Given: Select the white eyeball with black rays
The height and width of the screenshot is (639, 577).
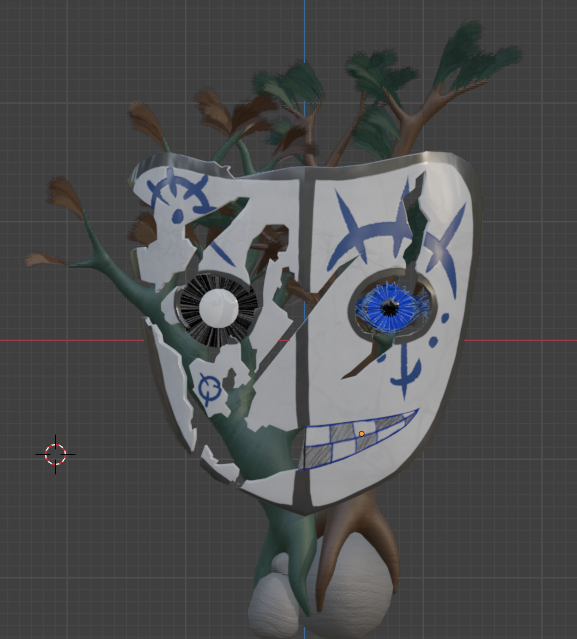Looking at the screenshot, I should pos(218,309).
